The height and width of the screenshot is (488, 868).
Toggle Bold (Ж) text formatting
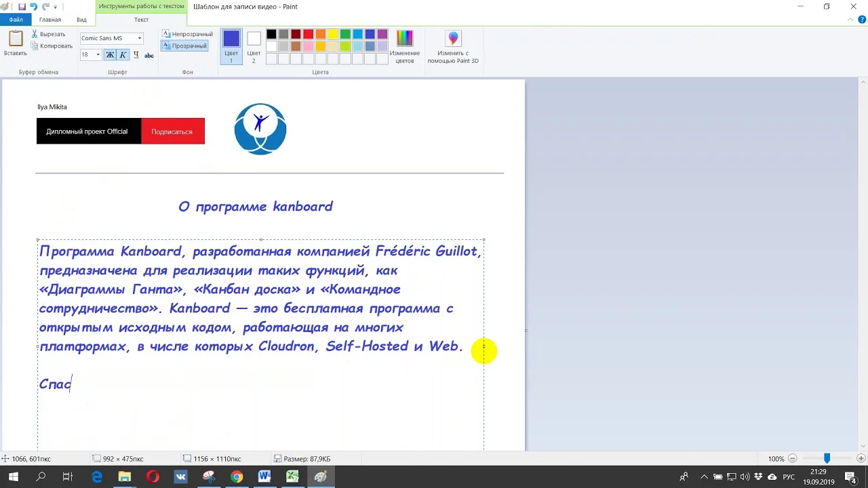110,55
